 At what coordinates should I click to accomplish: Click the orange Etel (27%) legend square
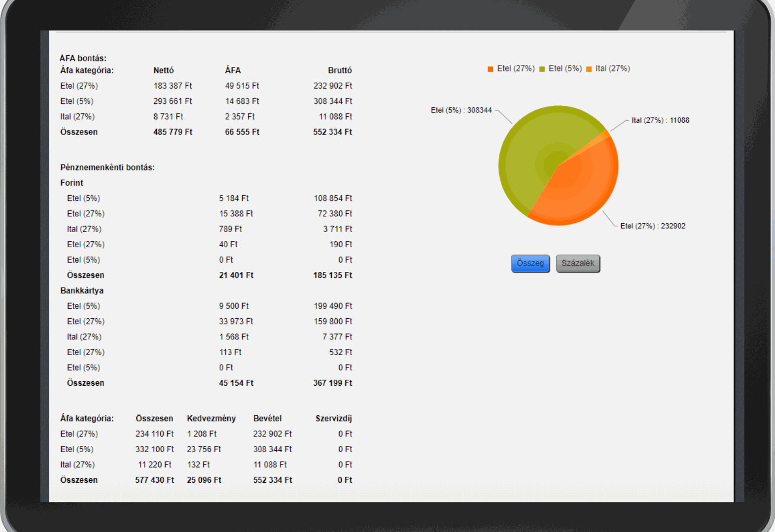click(490, 69)
